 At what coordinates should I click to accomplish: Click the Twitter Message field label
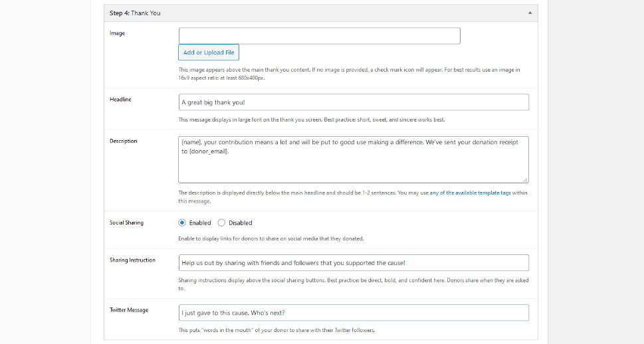[x=129, y=309]
